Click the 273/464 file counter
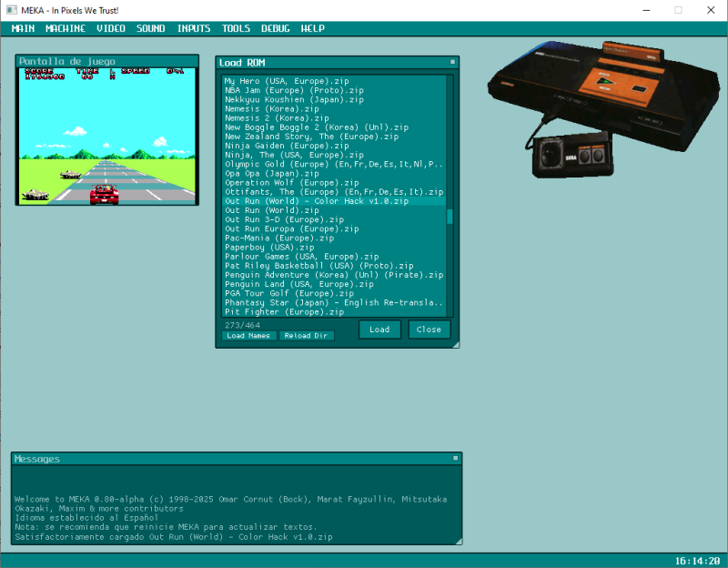The height and width of the screenshot is (568, 728). pos(242,325)
